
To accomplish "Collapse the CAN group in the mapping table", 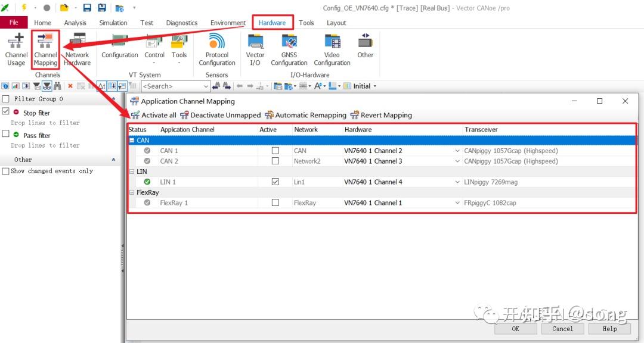I will (132, 141).
